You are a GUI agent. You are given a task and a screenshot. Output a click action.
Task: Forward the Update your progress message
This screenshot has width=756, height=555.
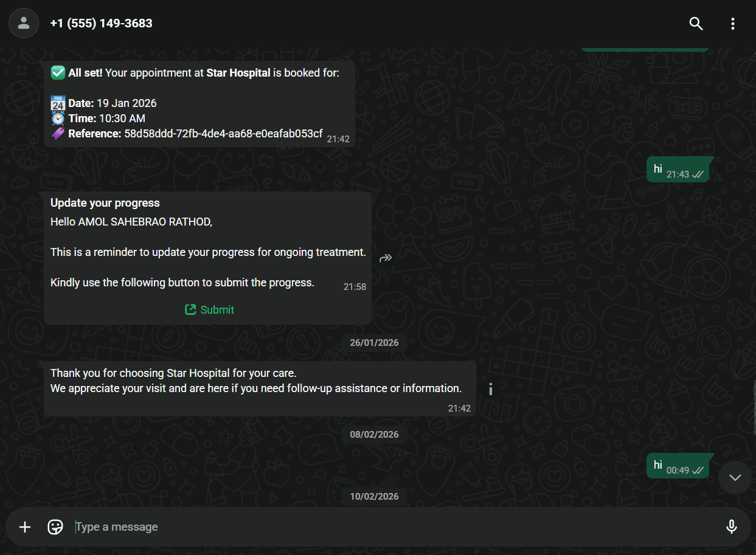pyautogui.click(x=386, y=258)
